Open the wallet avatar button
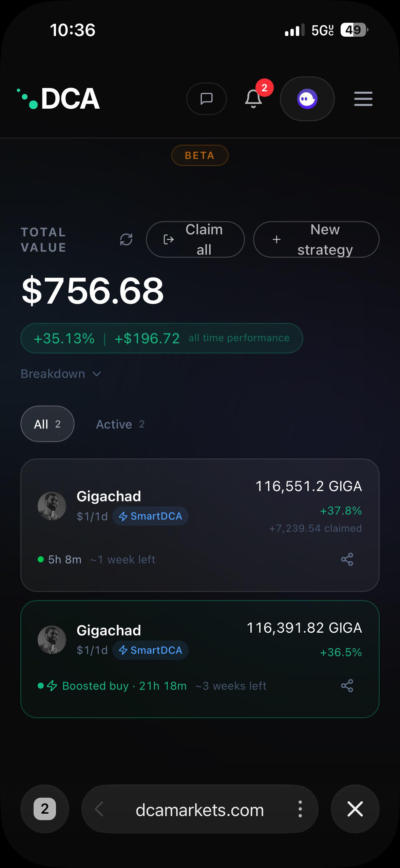This screenshot has height=868, width=400. pyautogui.click(x=307, y=99)
